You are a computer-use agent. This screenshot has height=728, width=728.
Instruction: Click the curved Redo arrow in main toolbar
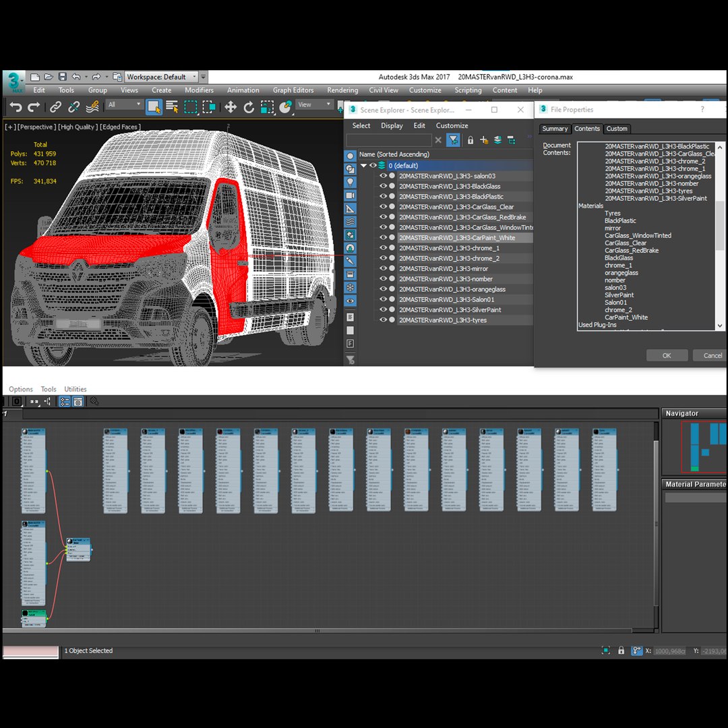[34, 107]
